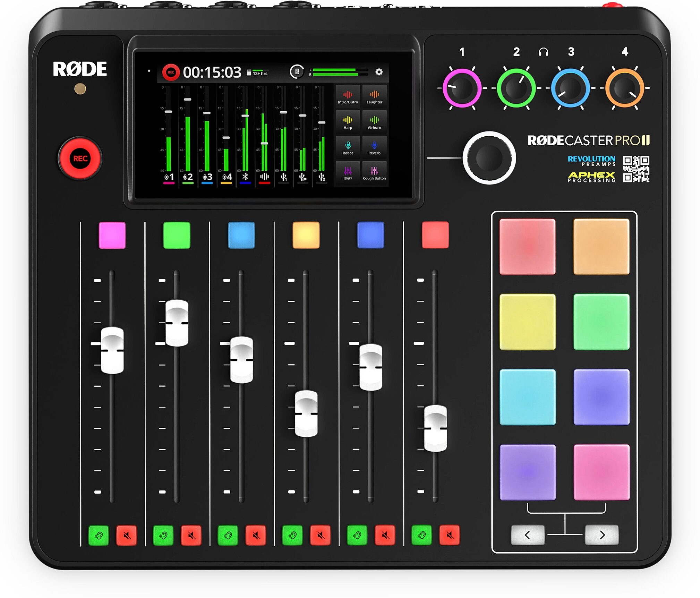This screenshot has width=700, height=598.
Task: Push the light blue channel button above the third fader
Action: [x=241, y=235]
